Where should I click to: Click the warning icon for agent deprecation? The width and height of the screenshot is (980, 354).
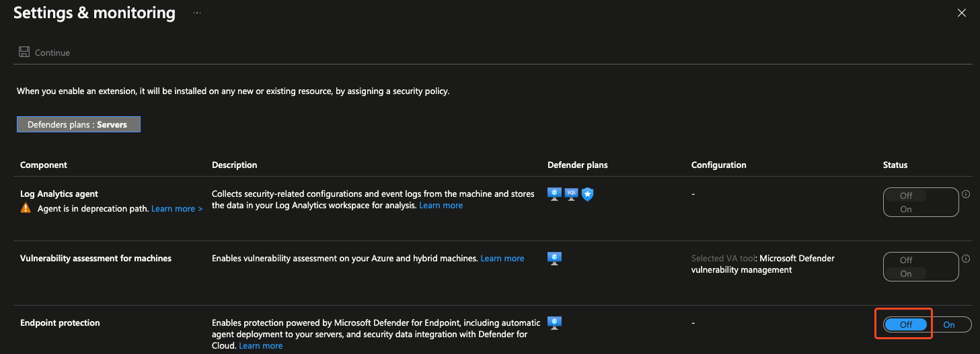tap(26, 208)
